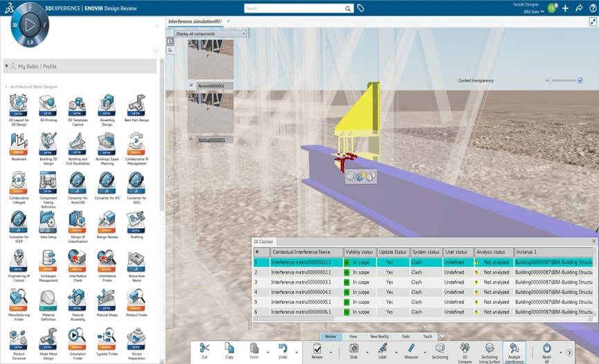Expand the action bar tabs chevron

click(442, 336)
